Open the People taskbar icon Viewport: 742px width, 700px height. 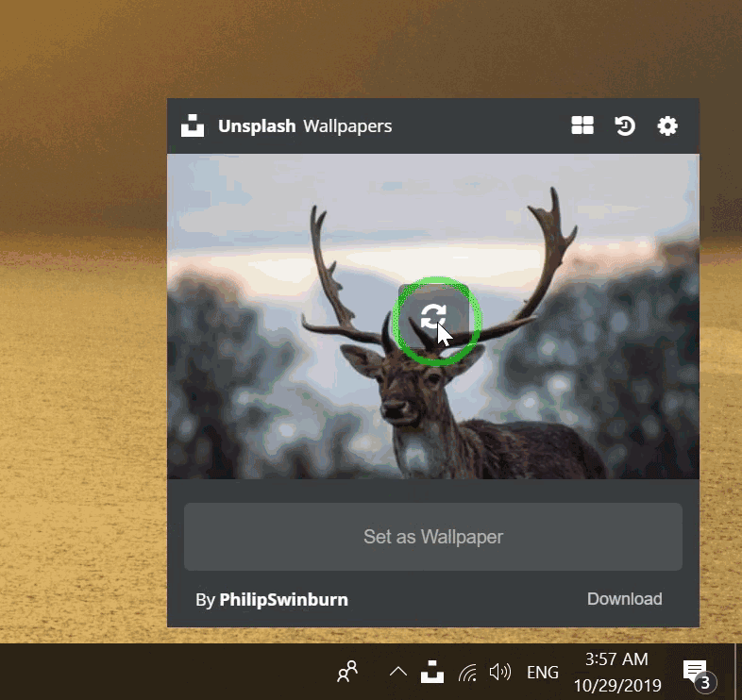[x=348, y=672]
